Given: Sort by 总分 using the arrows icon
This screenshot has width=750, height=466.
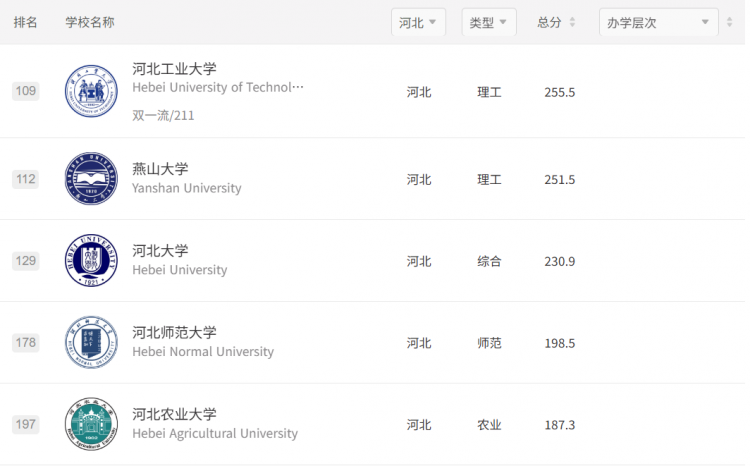Looking at the screenshot, I should [572, 22].
